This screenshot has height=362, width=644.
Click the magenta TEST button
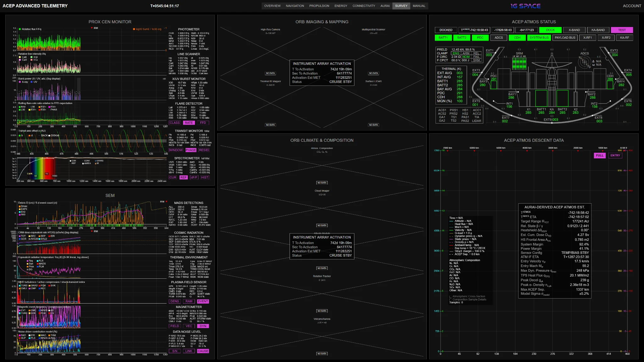622,30
